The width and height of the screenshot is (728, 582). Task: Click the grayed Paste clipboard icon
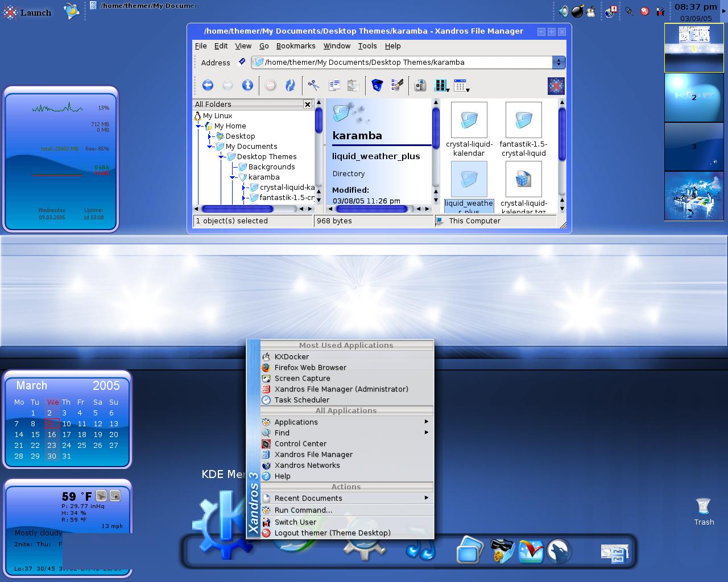(x=353, y=85)
